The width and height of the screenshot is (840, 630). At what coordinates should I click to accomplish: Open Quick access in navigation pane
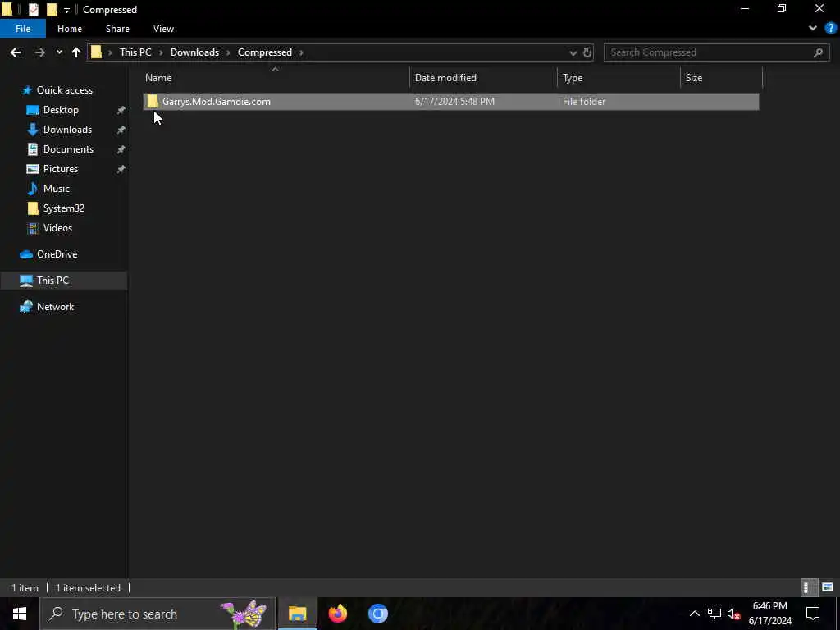[x=64, y=90]
